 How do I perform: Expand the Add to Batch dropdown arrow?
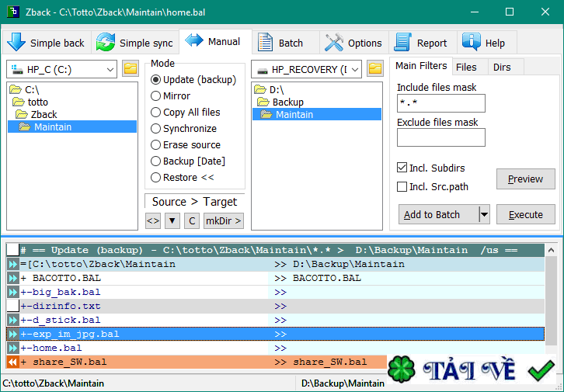coord(484,215)
